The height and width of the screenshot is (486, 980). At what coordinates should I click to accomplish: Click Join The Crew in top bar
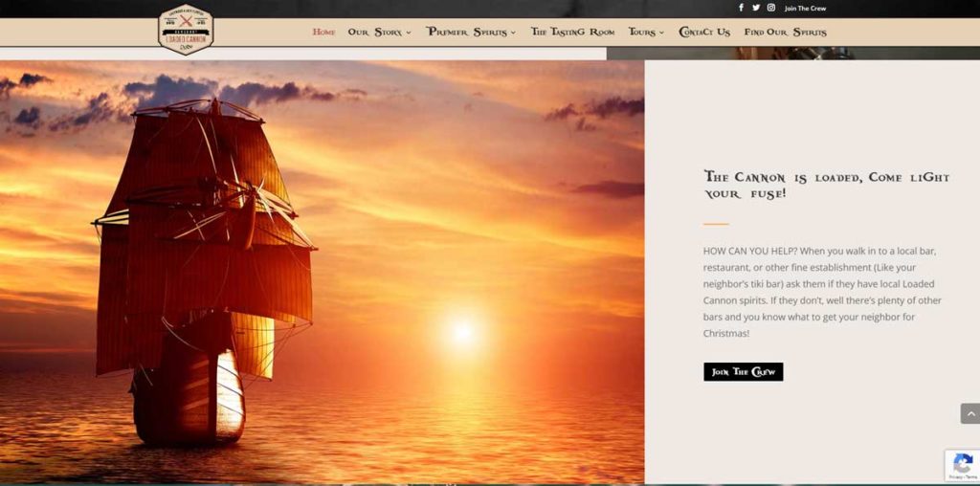pyautogui.click(x=805, y=8)
